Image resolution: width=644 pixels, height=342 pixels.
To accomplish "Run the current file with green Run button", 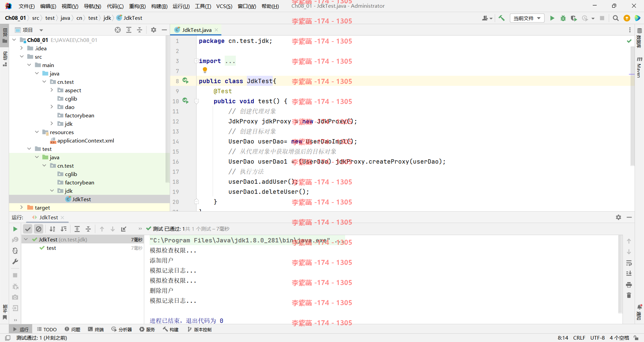I will coord(552,18).
